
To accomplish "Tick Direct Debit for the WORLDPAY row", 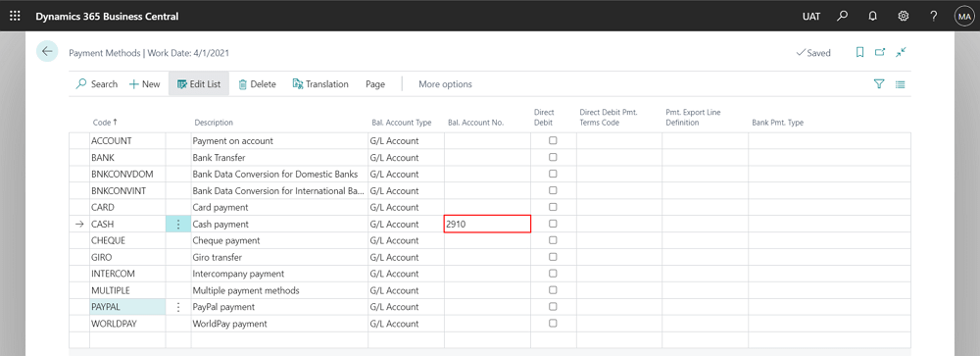I will [x=553, y=323].
